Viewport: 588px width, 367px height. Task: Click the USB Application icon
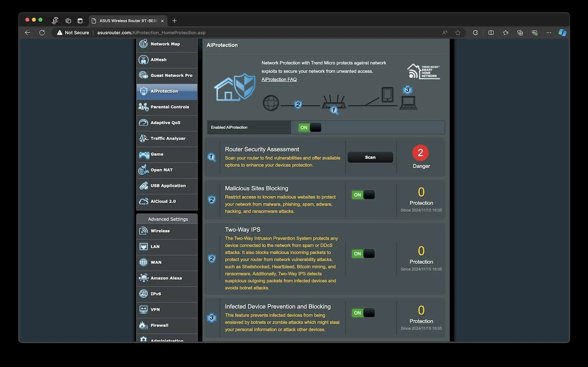click(143, 185)
